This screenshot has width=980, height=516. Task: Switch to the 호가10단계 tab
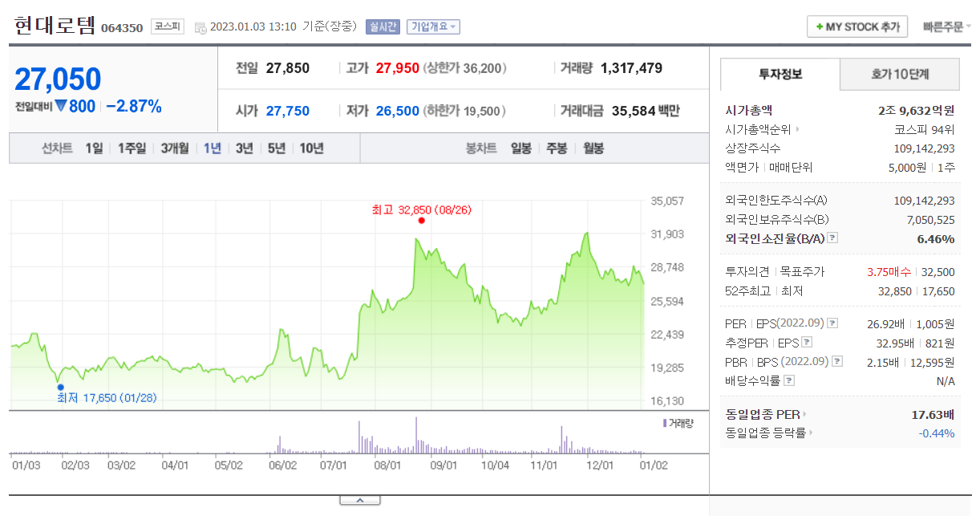coord(900,74)
